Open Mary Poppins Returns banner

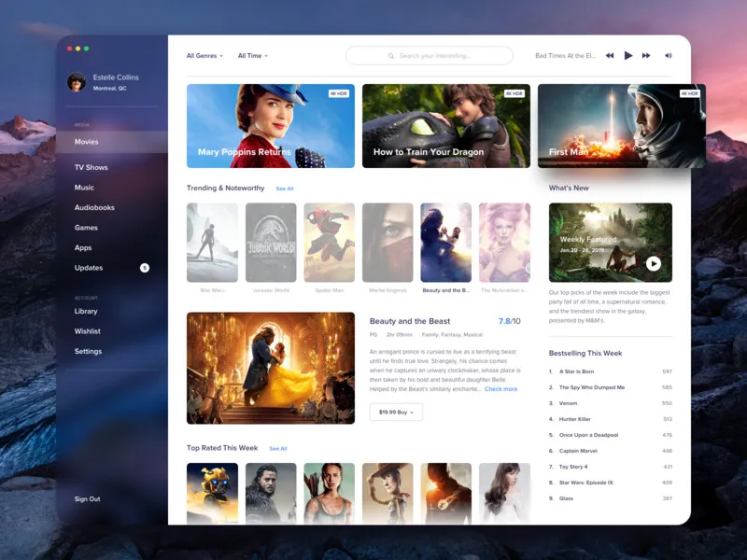(x=271, y=126)
